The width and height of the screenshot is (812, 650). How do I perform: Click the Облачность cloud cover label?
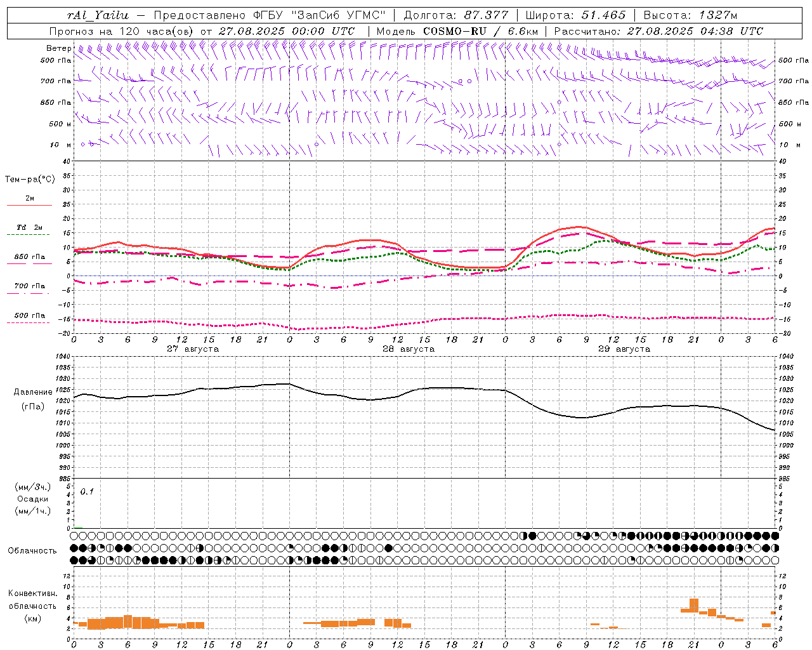pos(32,551)
